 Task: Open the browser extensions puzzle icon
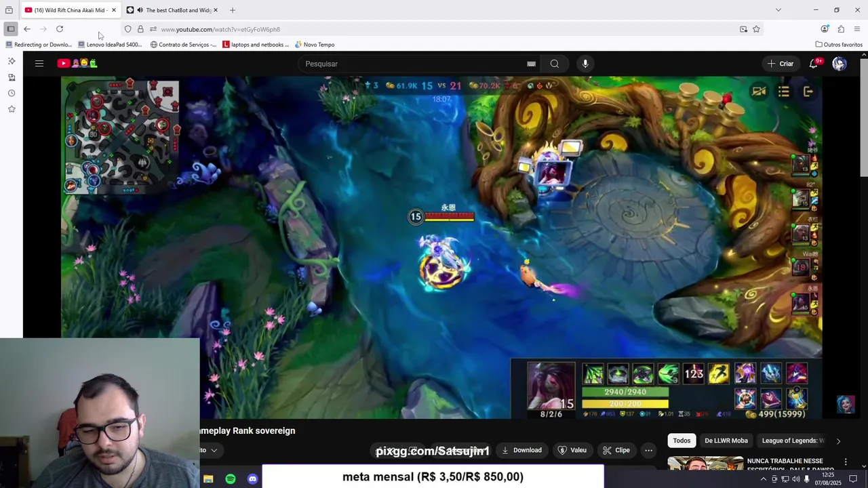coord(841,29)
